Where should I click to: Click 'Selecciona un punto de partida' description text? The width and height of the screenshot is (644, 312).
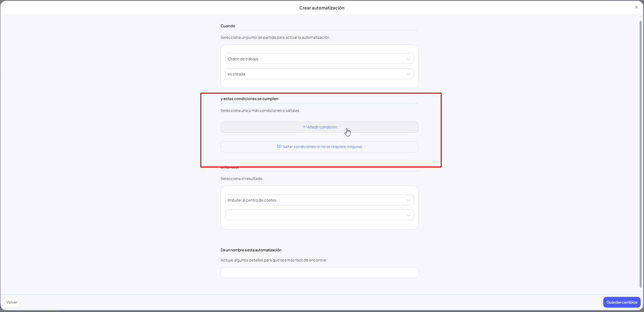275,37
